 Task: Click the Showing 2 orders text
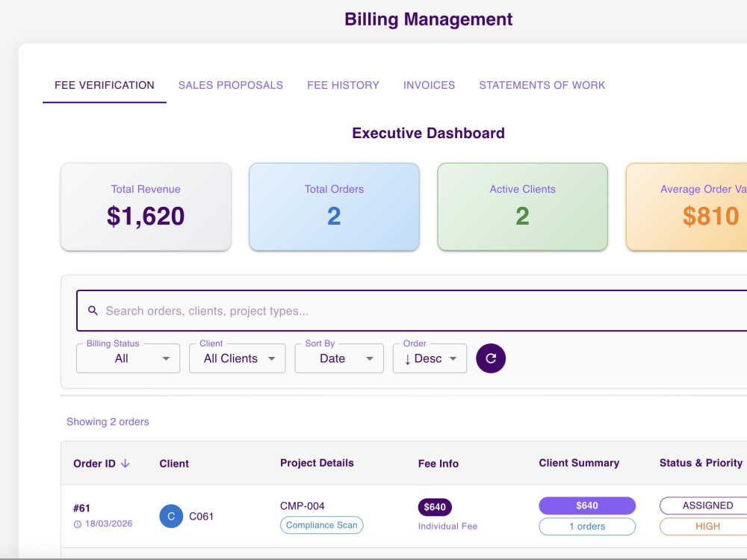point(108,421)
